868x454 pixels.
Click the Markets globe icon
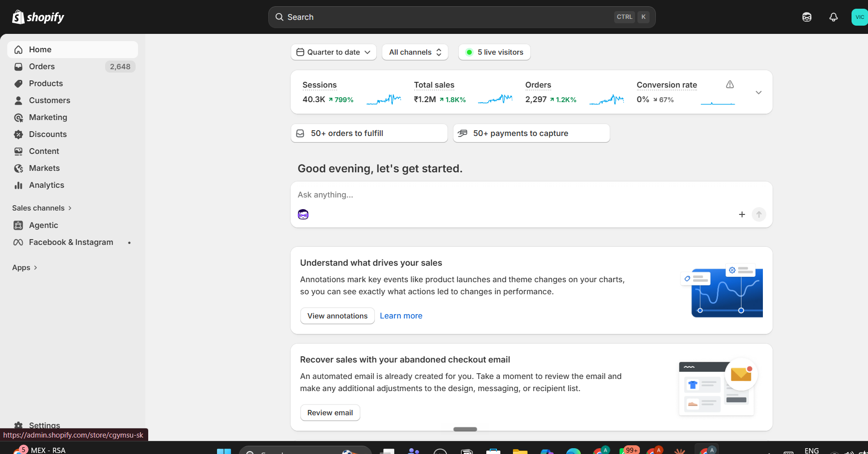click(x=18, y=168)
